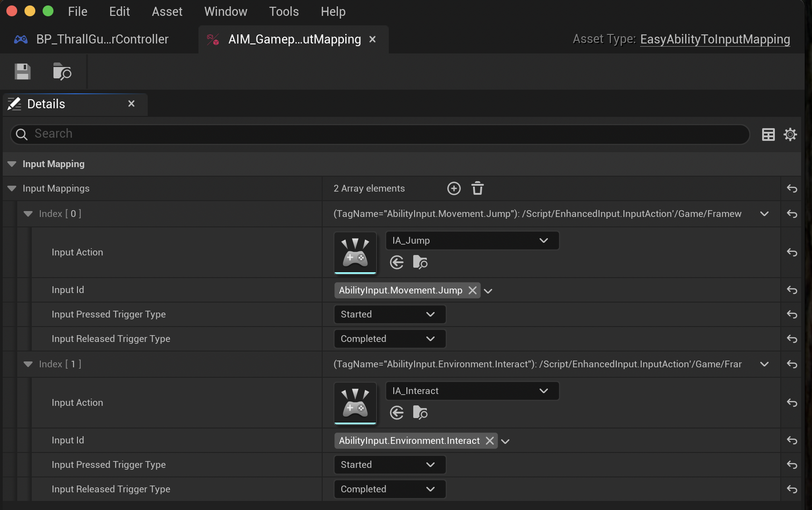Use selected asset arrow for IA_Jump

396,262
